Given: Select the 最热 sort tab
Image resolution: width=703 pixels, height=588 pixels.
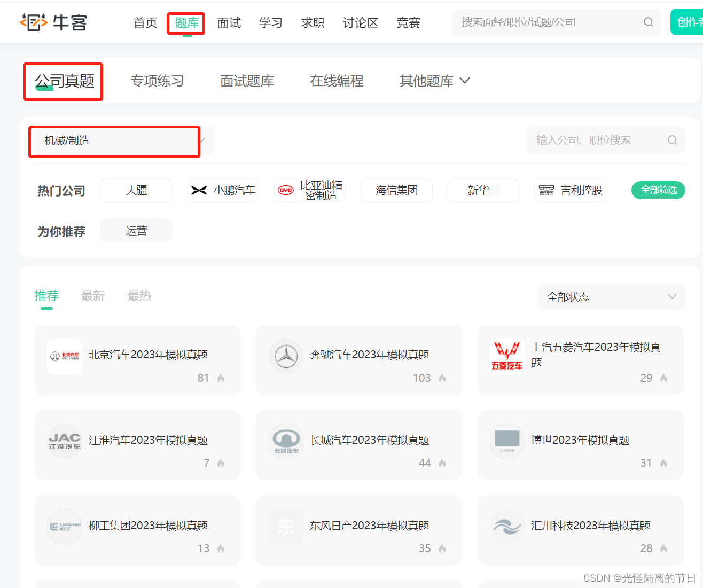Looking at the screenshot, I should point(139,296).
